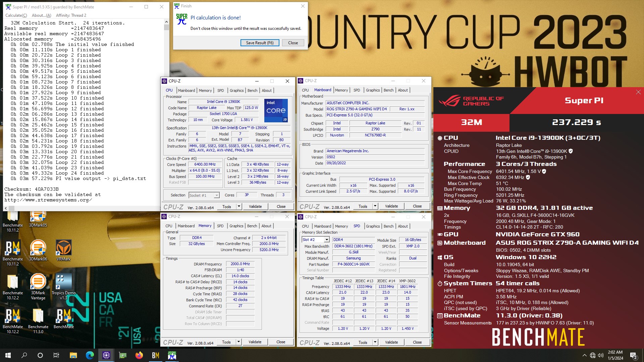Click the XMP 2.0 SPD Ext. field
Screen dimensions: 644x362
413,246
